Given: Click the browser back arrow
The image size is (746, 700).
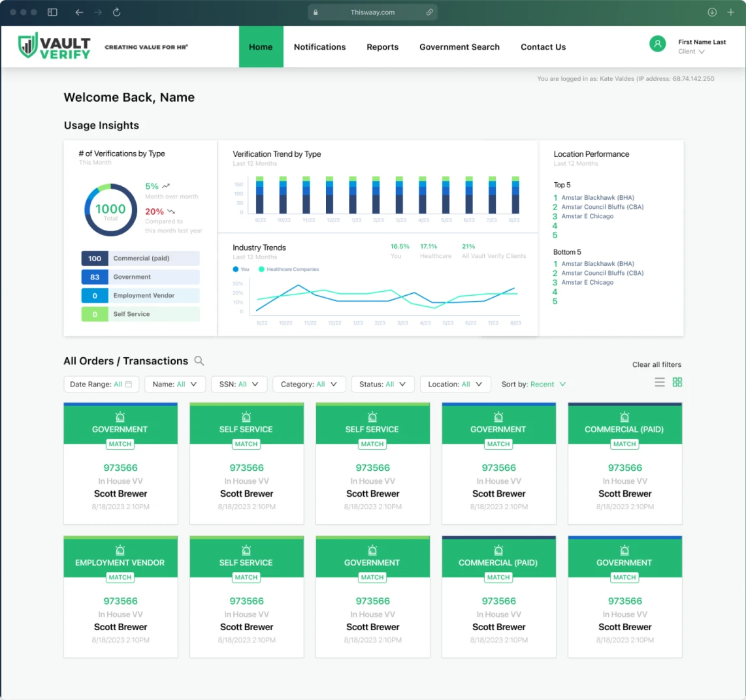Looking at the screenshot, I should coord(79,12).
